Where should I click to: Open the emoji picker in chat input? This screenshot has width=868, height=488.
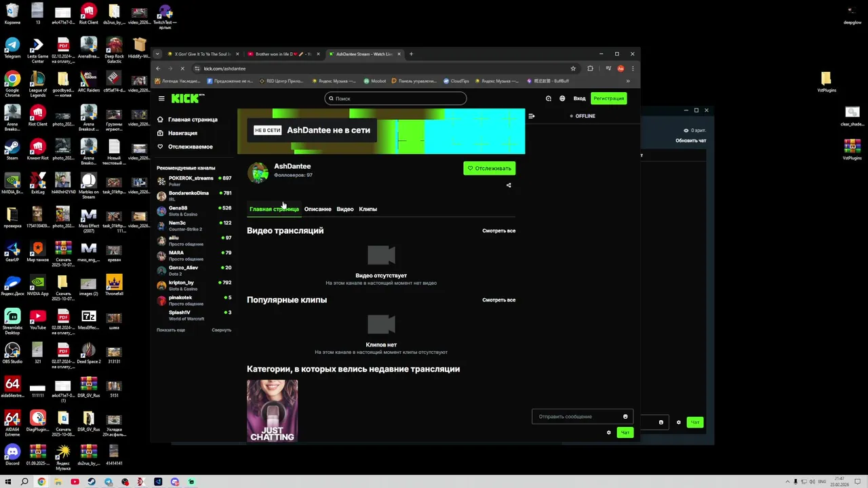point(625,416)
